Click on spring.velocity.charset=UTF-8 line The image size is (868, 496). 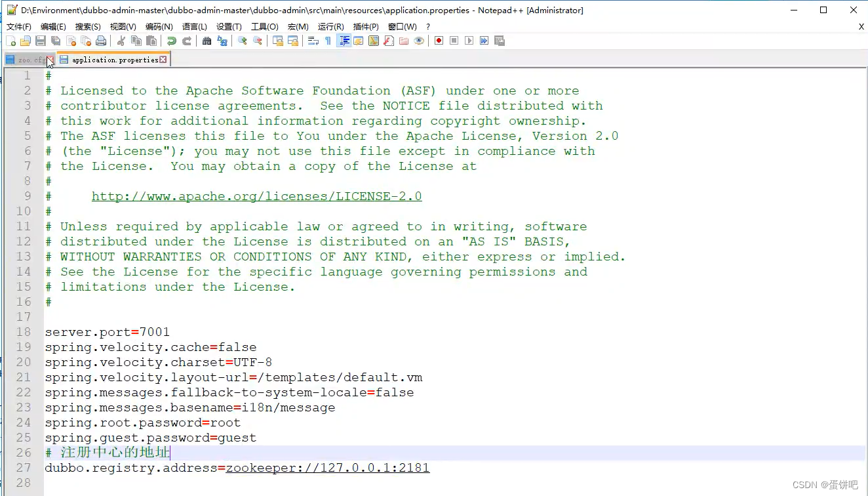pyautogui.click(x=159, y=362)
